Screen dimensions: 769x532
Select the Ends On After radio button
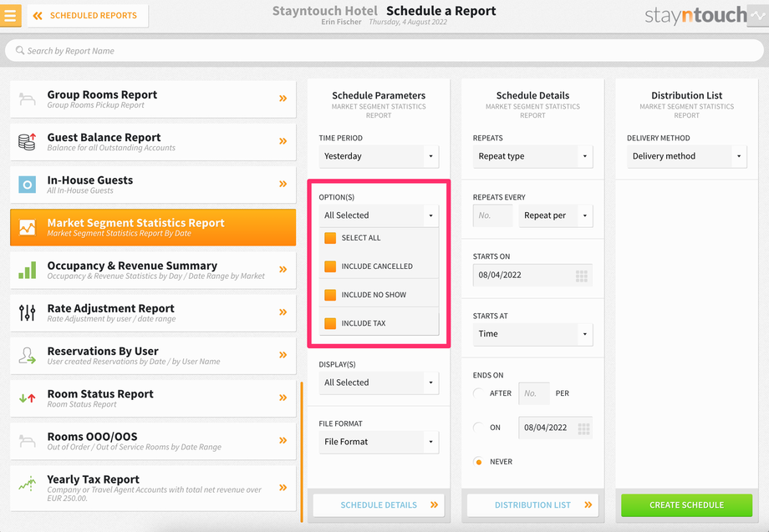[478, 393]
